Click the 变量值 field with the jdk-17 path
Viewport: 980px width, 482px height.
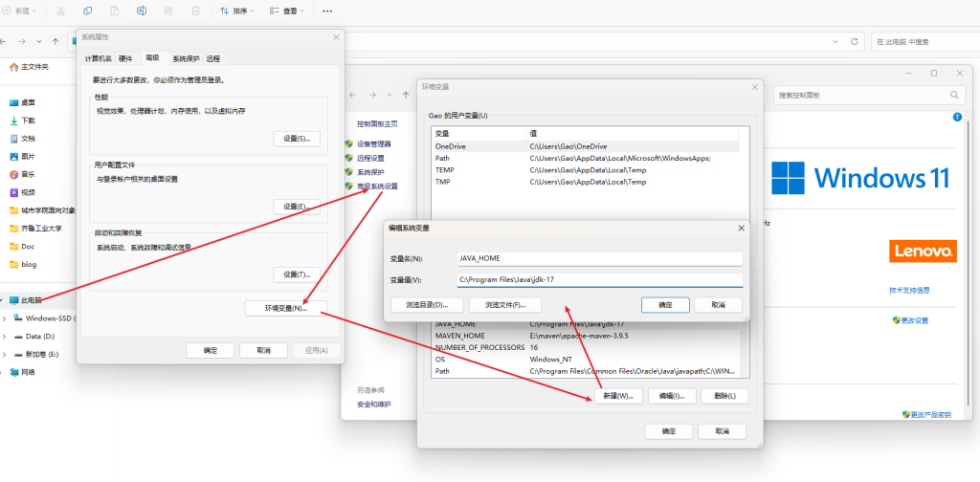tap(600, 279)
